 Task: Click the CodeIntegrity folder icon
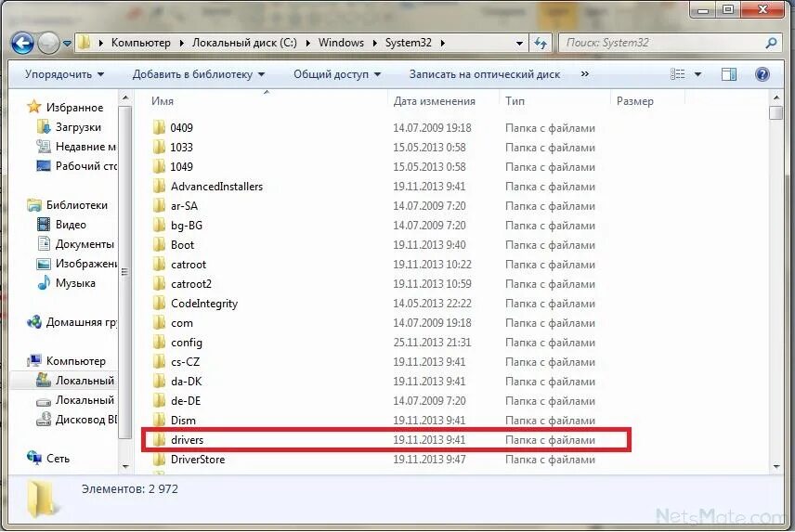click(x=159, y=303)
